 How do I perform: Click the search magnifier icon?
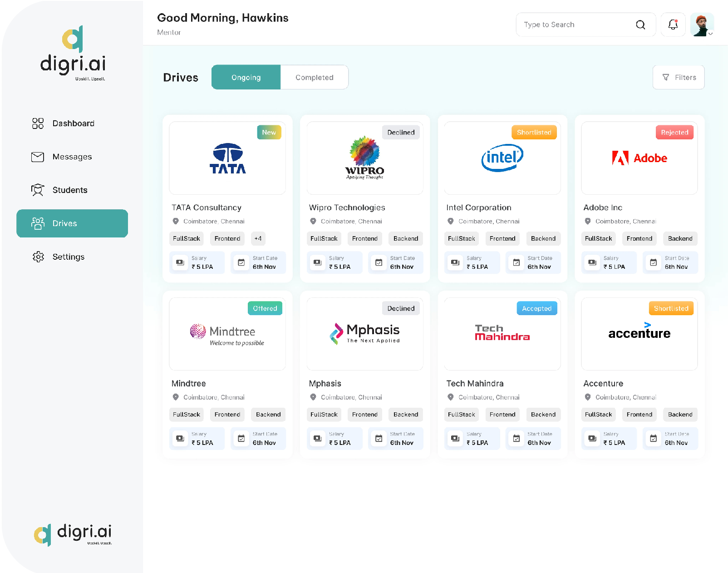(640, 25)
